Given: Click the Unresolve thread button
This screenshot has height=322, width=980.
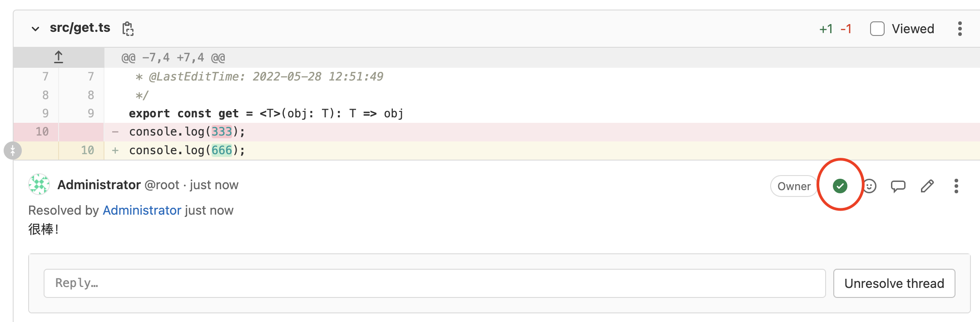Looking at the screenshot, I should [x=894, y=283].
